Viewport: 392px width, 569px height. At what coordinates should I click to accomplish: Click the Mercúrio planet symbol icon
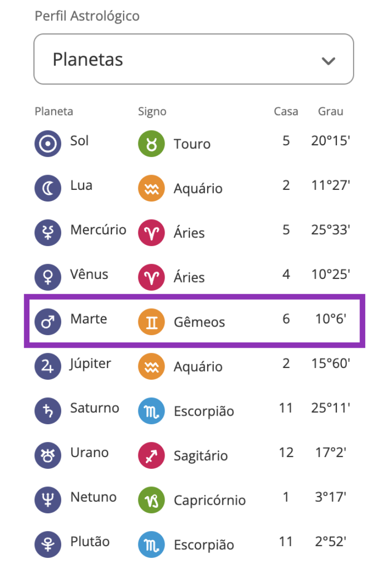(x=47, y=233)
